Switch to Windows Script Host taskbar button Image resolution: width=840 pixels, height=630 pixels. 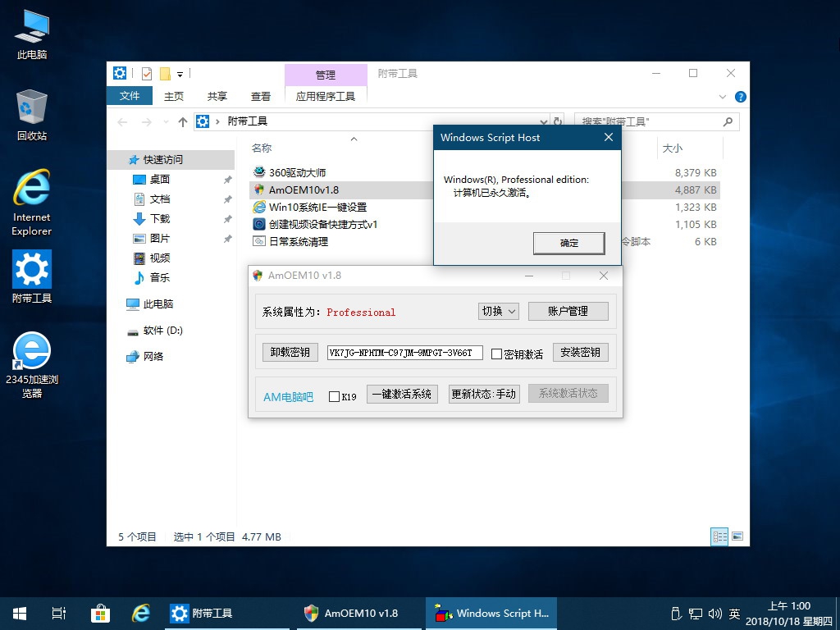pyautogui.click(x=491, y=614)
